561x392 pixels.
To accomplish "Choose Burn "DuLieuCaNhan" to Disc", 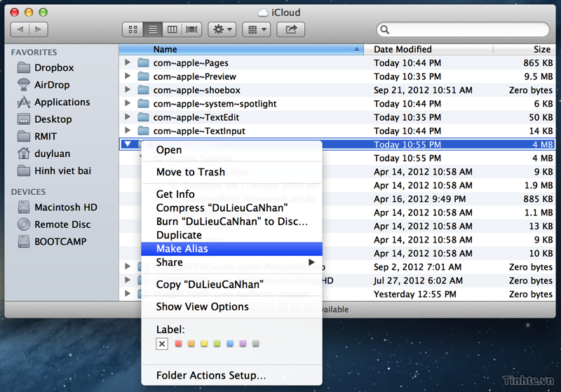I will [232, 222].
